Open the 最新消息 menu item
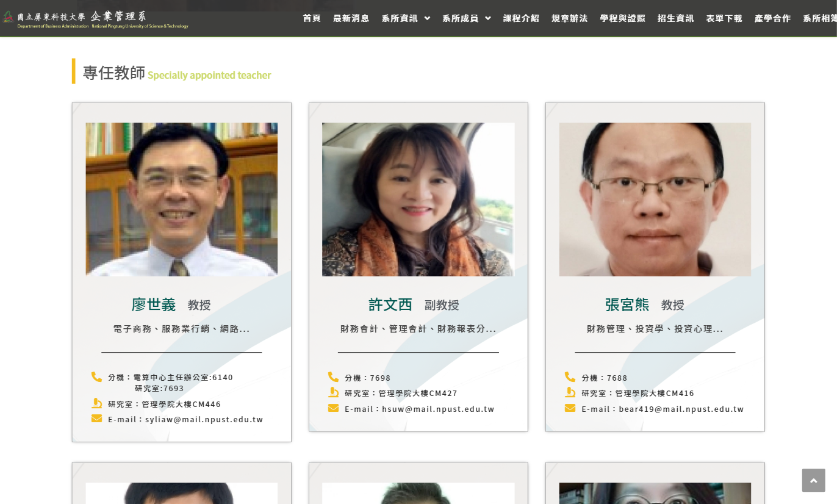The width and height of the screenshot is (837, 504). [351, 18]
